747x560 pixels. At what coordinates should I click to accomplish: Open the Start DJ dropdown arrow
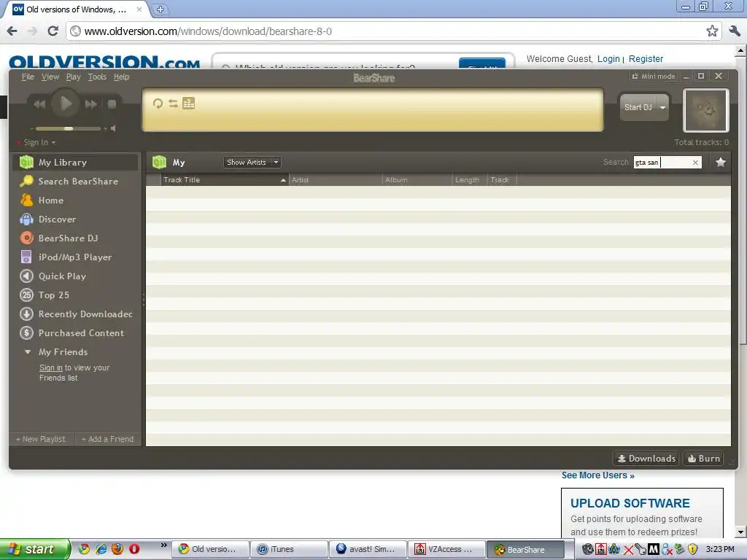click(x=662, y=107)
